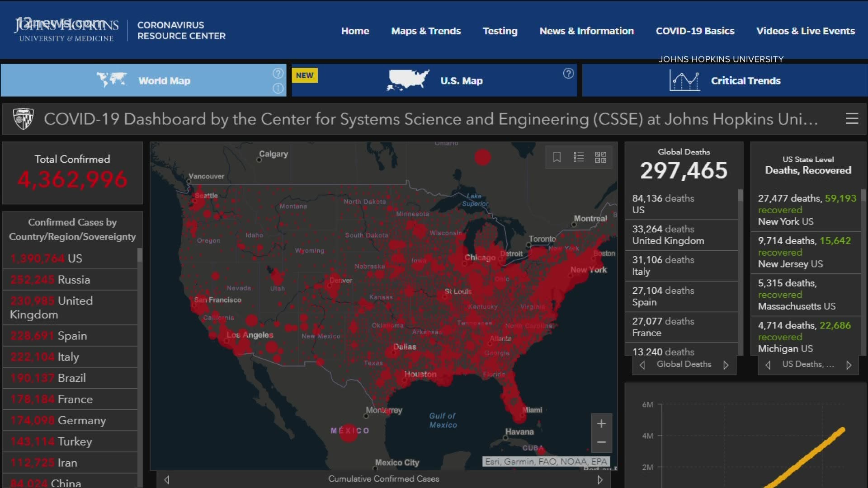Select 31,106 deaths Italy entry
Screen dimensions: 868x488
point(682,266)
